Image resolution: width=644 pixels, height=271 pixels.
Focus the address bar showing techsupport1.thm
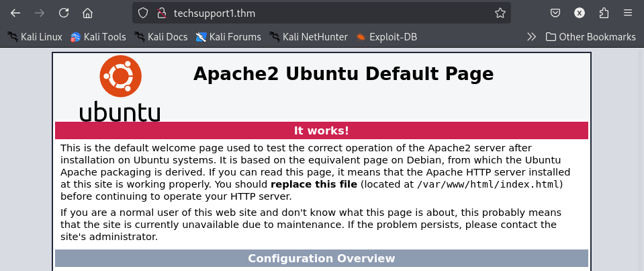click(x=328, y=13)
